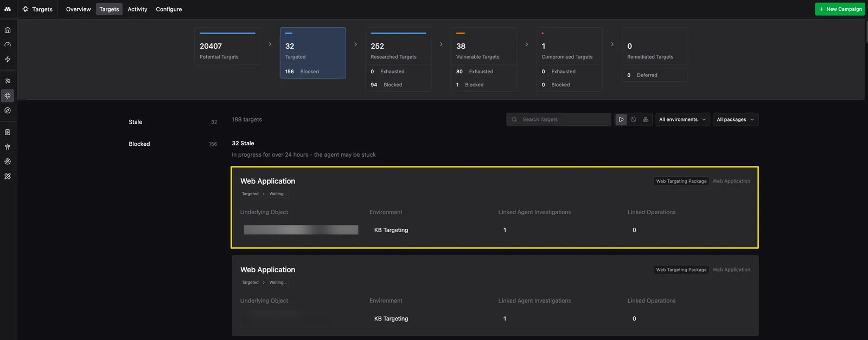
Task: Click Targeted breadcrumb on first card
Action: [250, 194]
